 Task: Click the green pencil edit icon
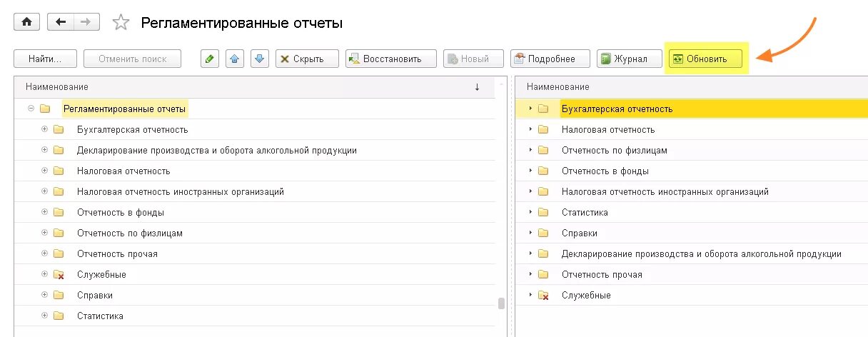[x=209, y=59]
